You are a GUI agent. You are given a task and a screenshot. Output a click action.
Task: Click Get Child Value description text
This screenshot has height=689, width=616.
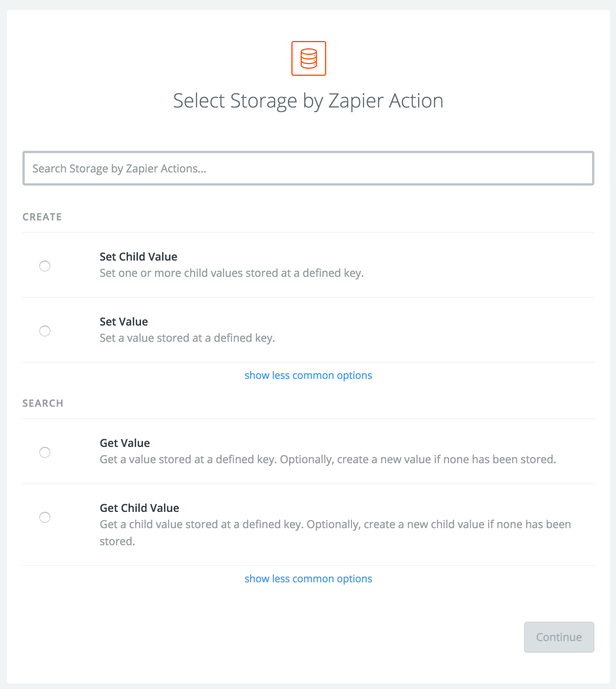[x=335, y=533]
